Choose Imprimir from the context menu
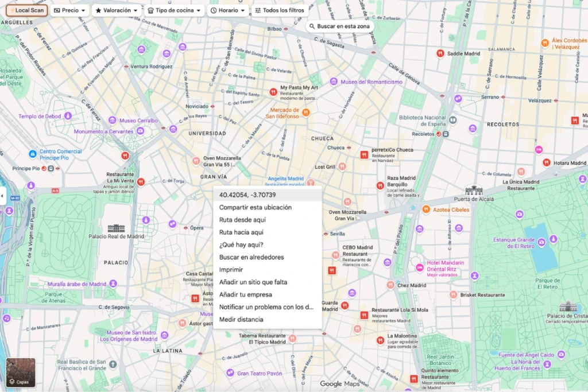588x392 pixels. coord(230,270)
